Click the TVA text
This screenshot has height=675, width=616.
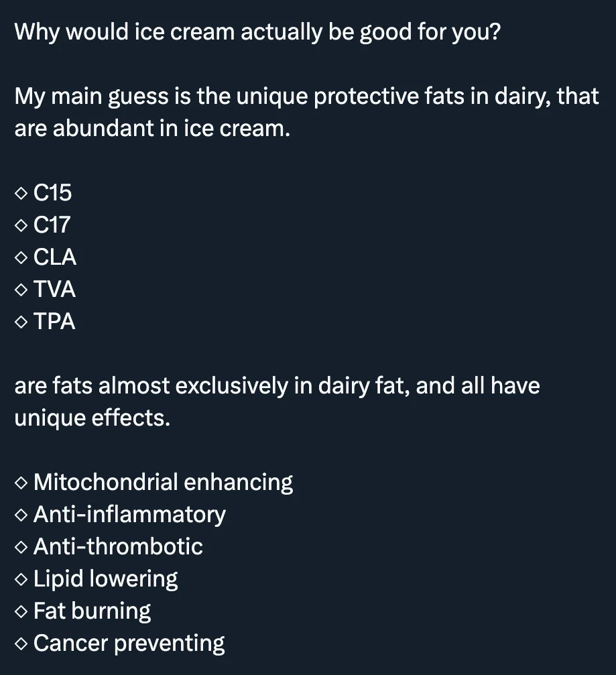pyautogui.click(x=54, y=290)
